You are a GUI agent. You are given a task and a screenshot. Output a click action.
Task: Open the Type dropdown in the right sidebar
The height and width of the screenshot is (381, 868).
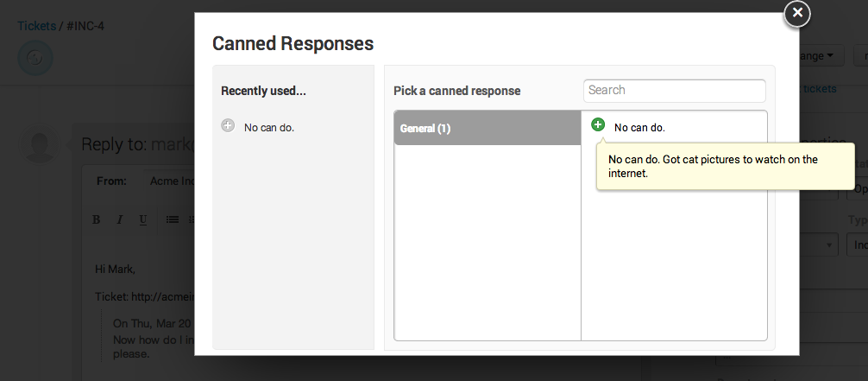[x=859, y=244]
